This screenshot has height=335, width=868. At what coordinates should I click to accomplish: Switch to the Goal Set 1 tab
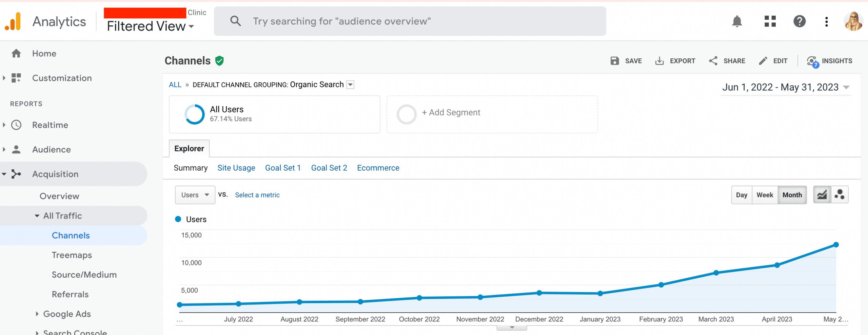pyautogui.click(x=283, y=168)
